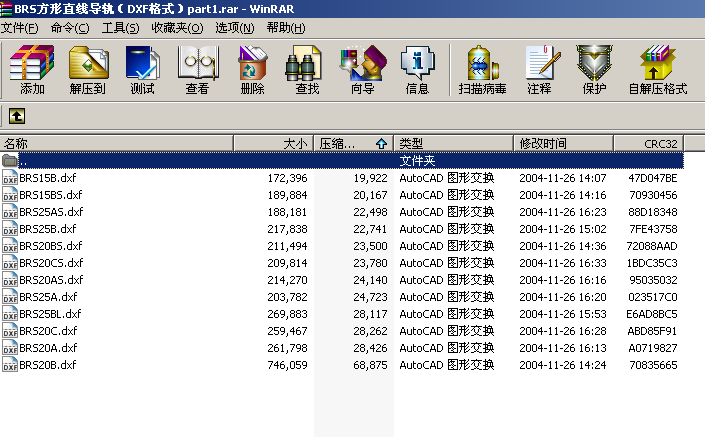Click packed size value 68,875
This screenshot has width=705, height=437.
pyautogui.click(x=370, y=365)
